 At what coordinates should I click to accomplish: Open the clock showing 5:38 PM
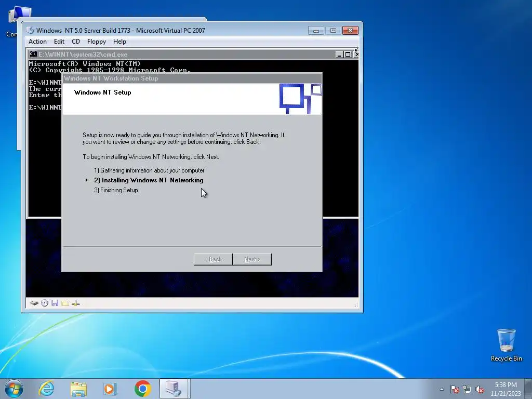506,389
